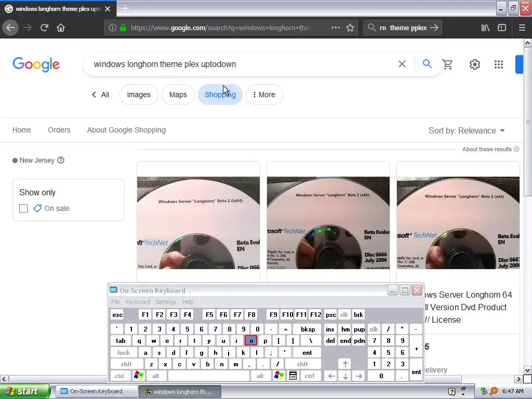Click the vertical scrollbar down arrow
The image size is (532, 399).
coord(527,370)
